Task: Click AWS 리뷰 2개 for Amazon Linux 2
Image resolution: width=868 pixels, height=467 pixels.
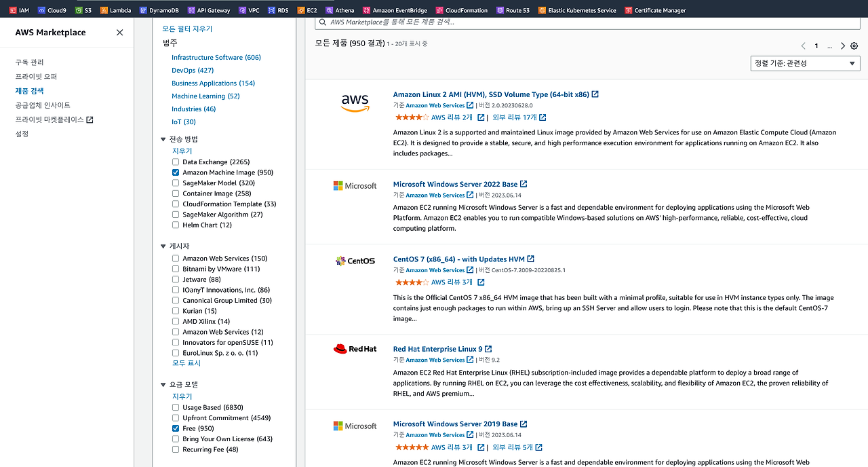Action: click(452, 117)
